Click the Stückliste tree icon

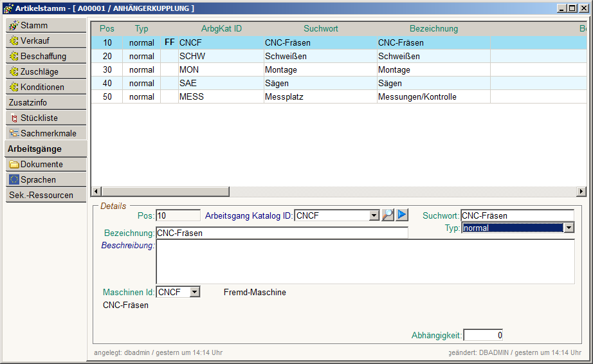point(14,118)
